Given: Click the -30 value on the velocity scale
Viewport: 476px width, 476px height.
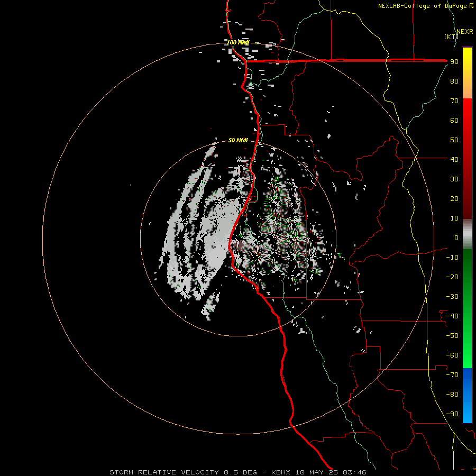Looking at the screenshot, I should (452, 297).
